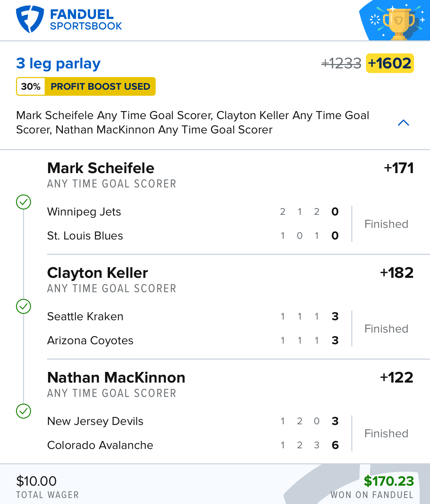This screenshot has height=504, width=430.
Task: Click the green checkmark beside Mark Scheifele
Action: click(x=24, y=202)
